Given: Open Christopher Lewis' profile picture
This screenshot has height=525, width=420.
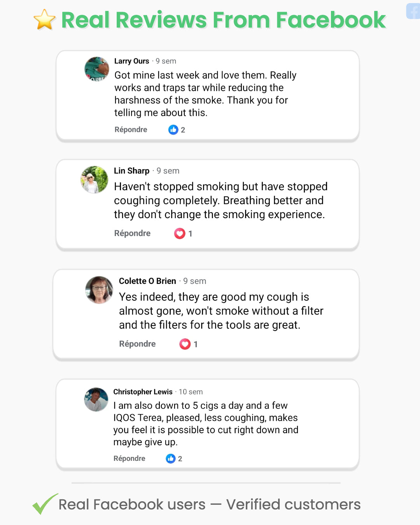Looking at the screenshot, I should 96,399.
